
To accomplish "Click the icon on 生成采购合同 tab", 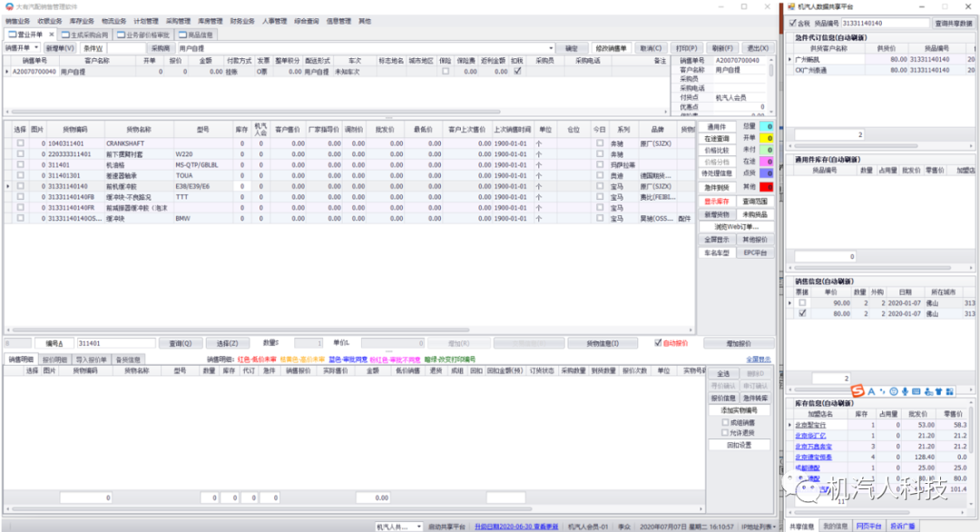I will [x=64, y=35].
